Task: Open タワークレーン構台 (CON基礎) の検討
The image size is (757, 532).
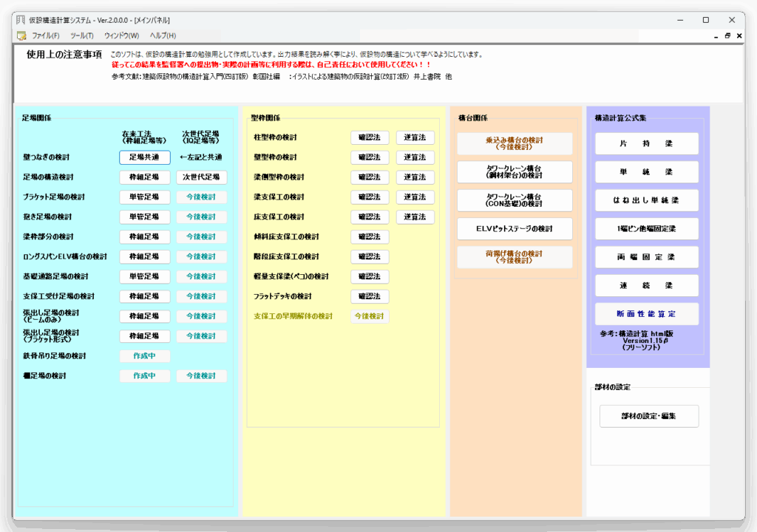Action: tap(515, 200)
